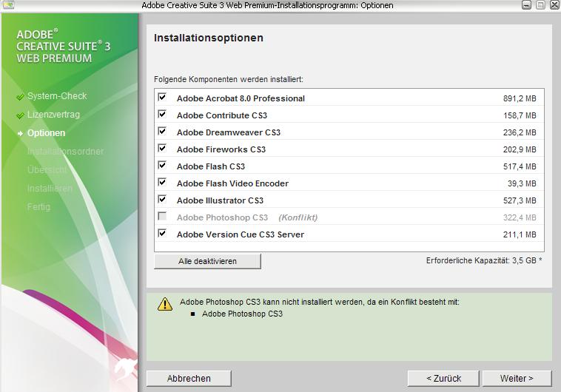Select the Installieren step in sidebar
Image resolution: width=561 pixels, height=392 pixels.
pyautogui.click(x=50, y=189)
